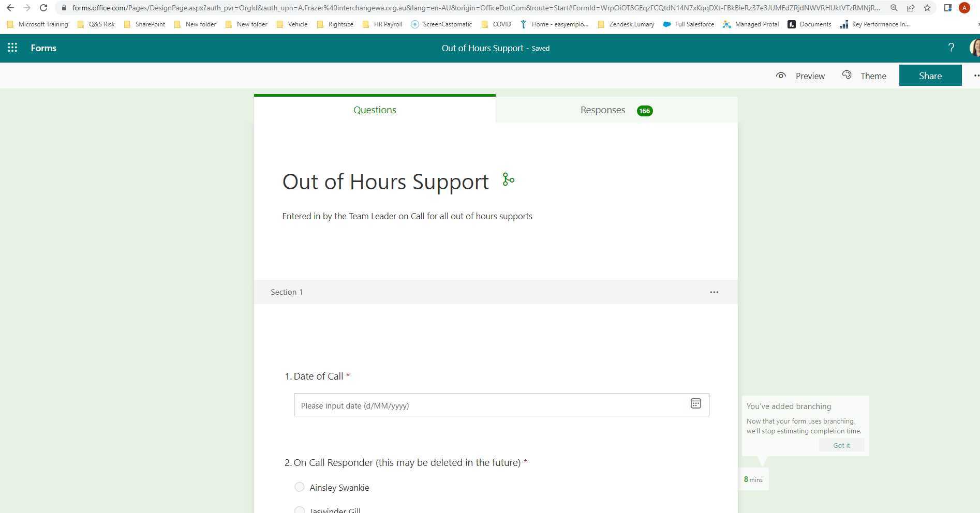Open Section 1 options ellipsis menu
This screenshot has width=980, height=513.
[714, 292]
